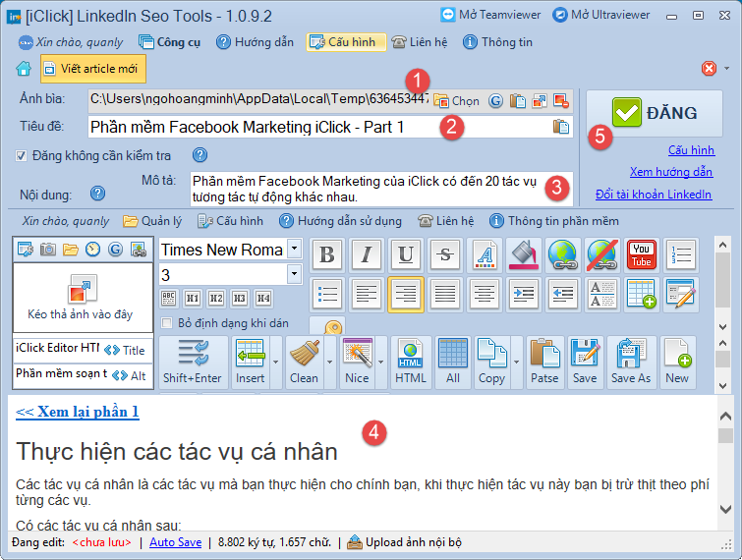
Task: Click the All select button
Action: [453, 363]
